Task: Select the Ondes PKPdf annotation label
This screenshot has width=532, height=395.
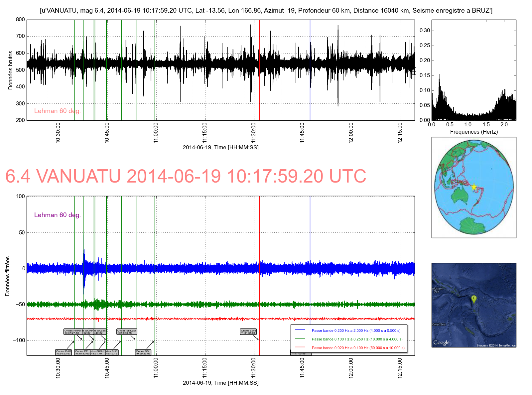Action: pyautogui.click(x=73, y=332)
